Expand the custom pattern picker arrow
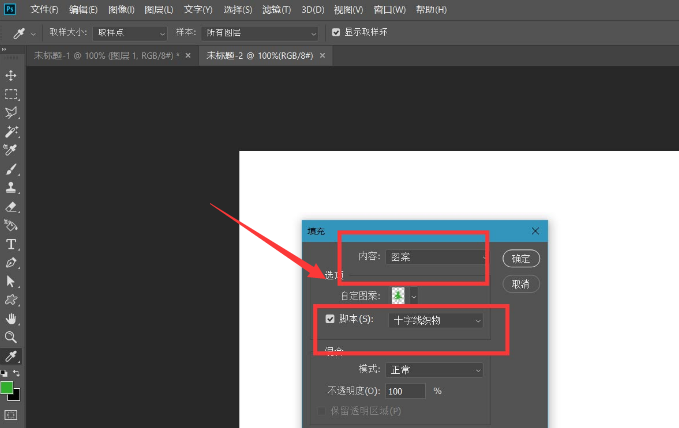The width and height of the screenshot is (679, 428). (414, 296)
